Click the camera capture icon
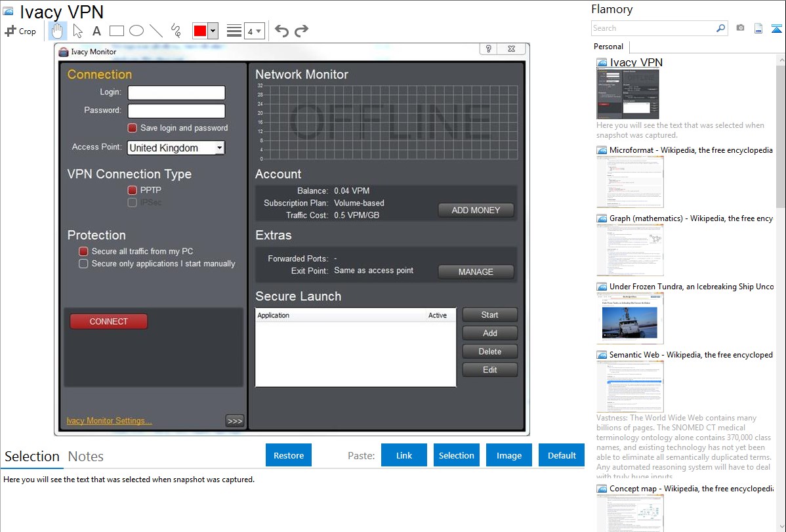Image resolution: width=786 pixels, height=532 pixels. [x=740, y=28]
